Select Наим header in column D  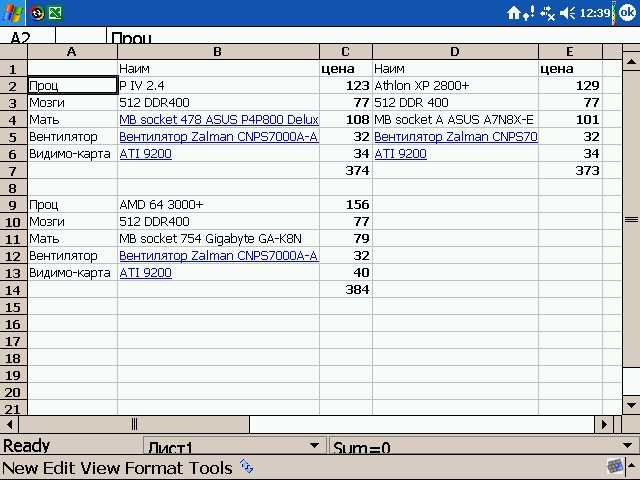point(455,69)
